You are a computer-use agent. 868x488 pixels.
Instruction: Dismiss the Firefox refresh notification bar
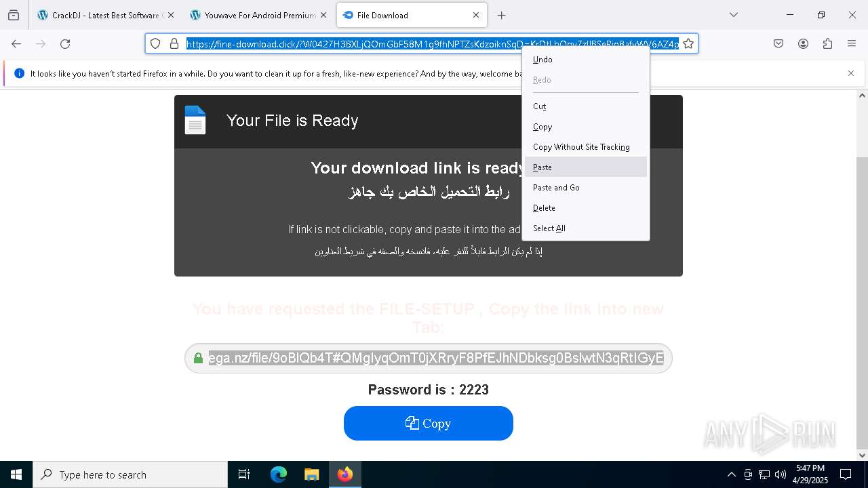pos(851,73)
